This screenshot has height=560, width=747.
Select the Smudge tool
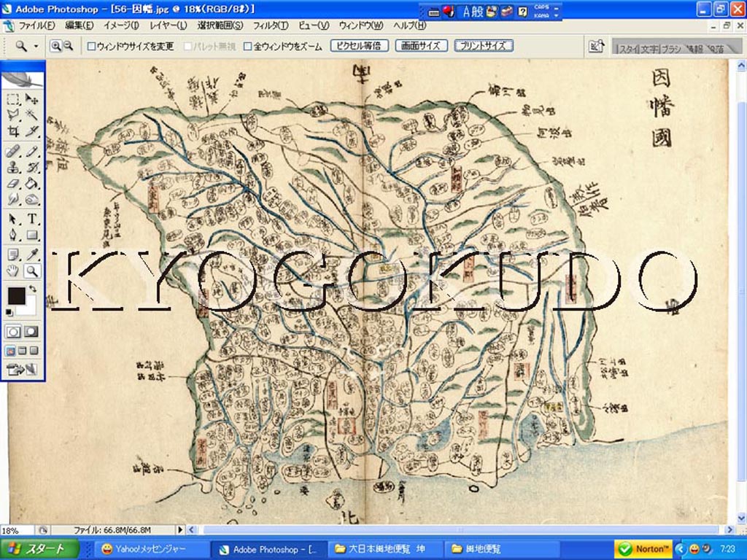pyautogui.click(x=13, y=199)
